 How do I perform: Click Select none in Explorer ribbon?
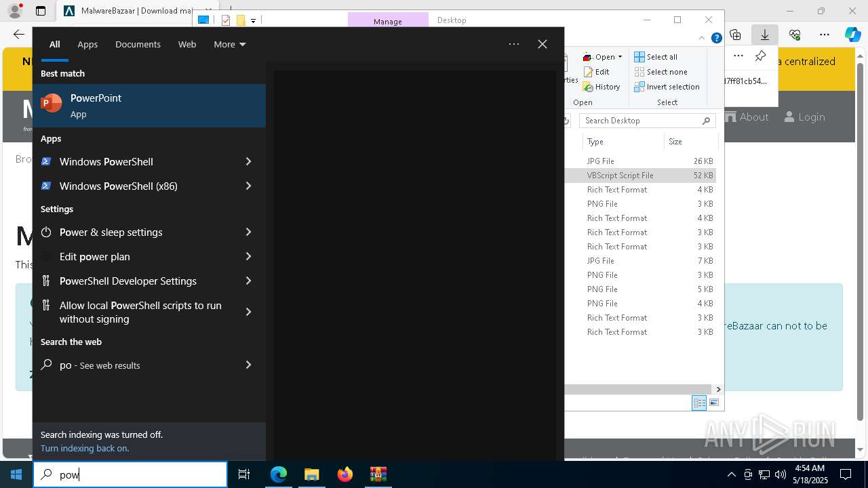[661, 72]
